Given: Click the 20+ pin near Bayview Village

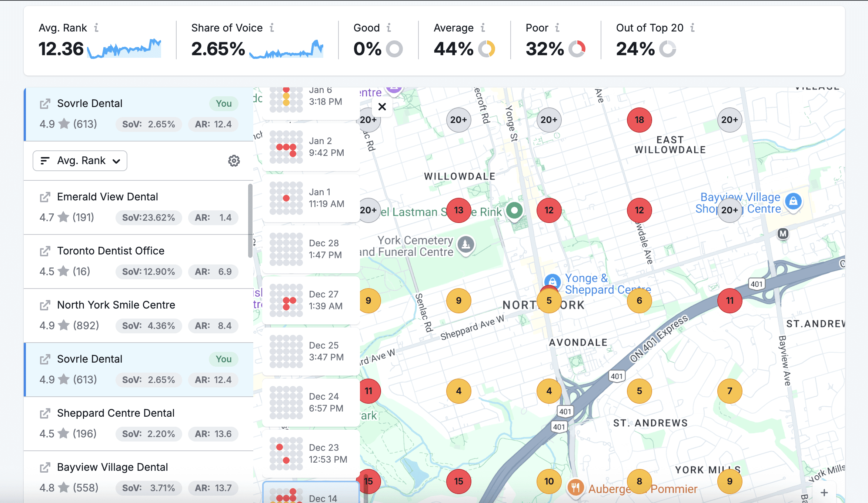Looking at the screenshot, I should tap(729, 210).
